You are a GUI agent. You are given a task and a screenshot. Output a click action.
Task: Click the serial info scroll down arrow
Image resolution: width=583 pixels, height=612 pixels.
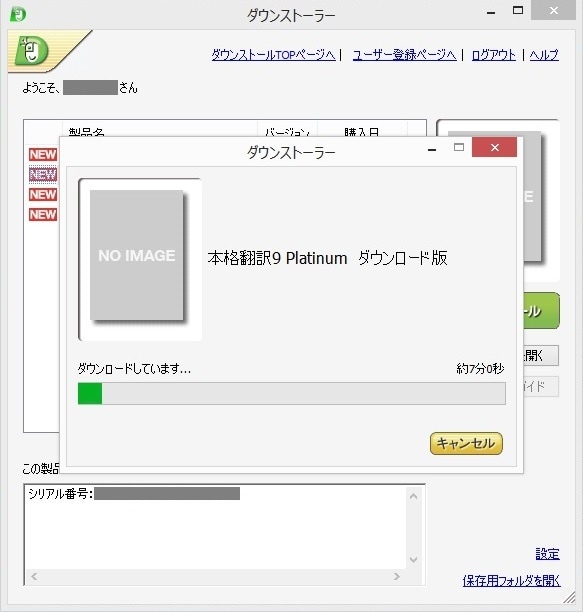pyautogui.click(x=414, y=560)
